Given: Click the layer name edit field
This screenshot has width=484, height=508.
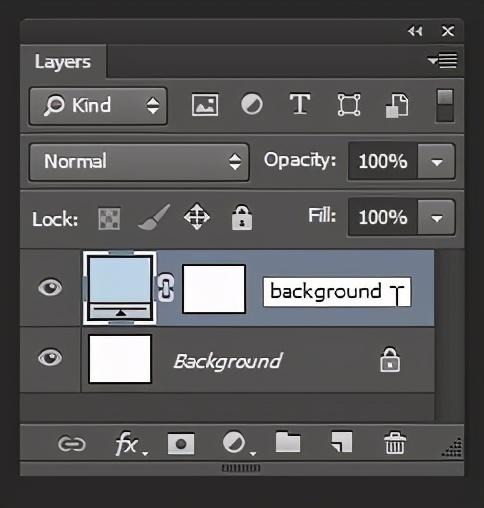Looking at the screenshot, I should tap(337, 292).
